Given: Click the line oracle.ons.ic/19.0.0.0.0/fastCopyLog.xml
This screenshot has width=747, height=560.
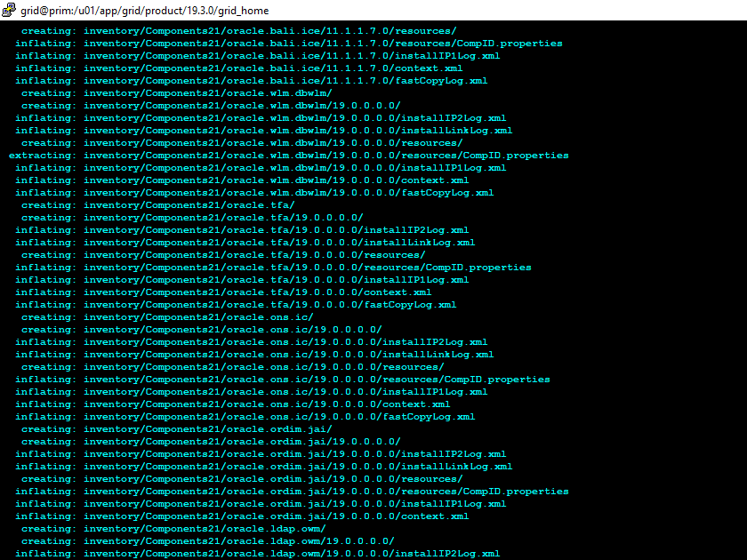Looking at the screenshot, I should [x=245, y=417].
